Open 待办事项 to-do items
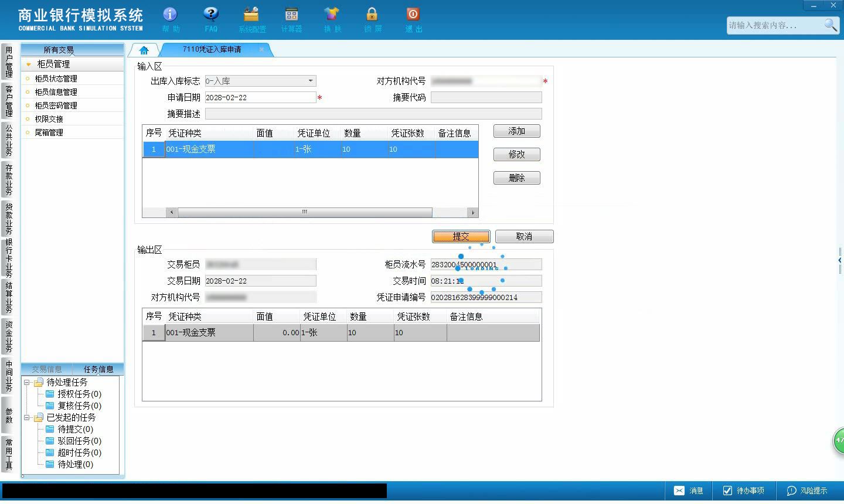The height and width of the screenshot is (504, 844). (x=744, y=491)
